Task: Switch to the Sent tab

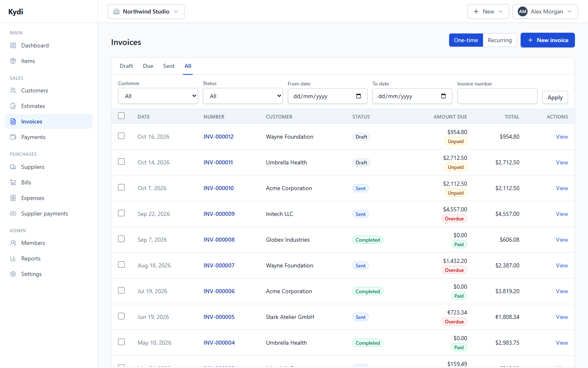Action: (169, 66)
